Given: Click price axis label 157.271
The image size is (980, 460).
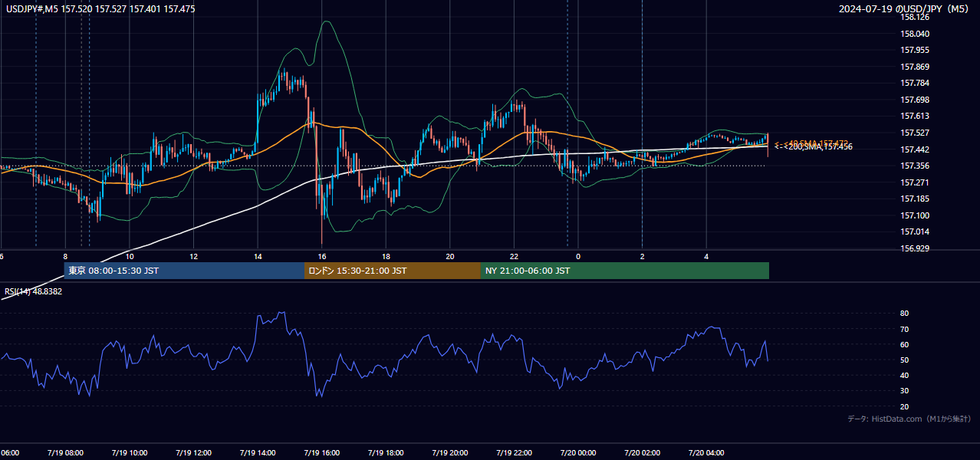Looking at the screenshot, I should tap(915, 182).
